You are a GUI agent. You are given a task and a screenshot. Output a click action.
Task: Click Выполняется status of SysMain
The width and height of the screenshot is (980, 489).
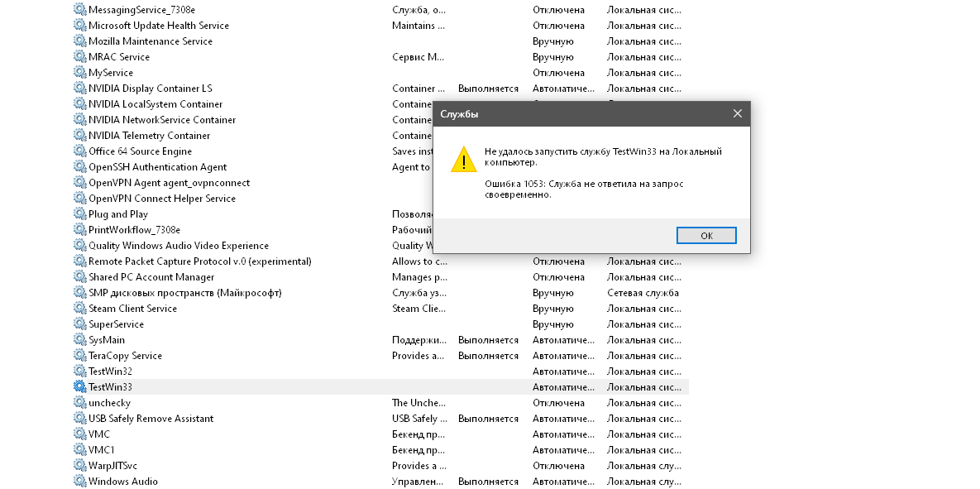click(x=488, y=340)
